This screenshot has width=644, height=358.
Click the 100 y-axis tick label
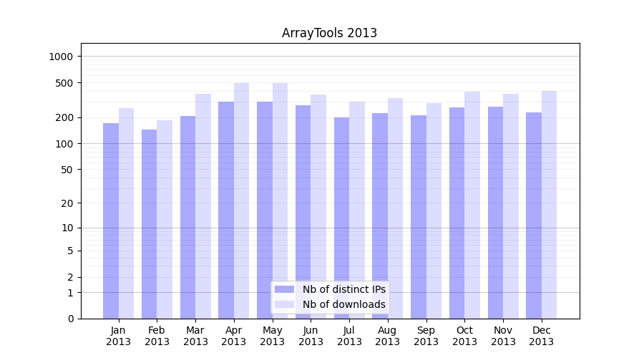coord(65,144)
